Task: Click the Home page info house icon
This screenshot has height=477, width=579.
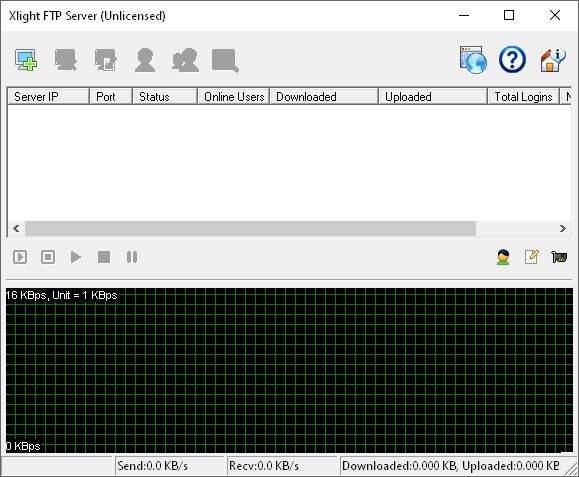Action: 552,60
